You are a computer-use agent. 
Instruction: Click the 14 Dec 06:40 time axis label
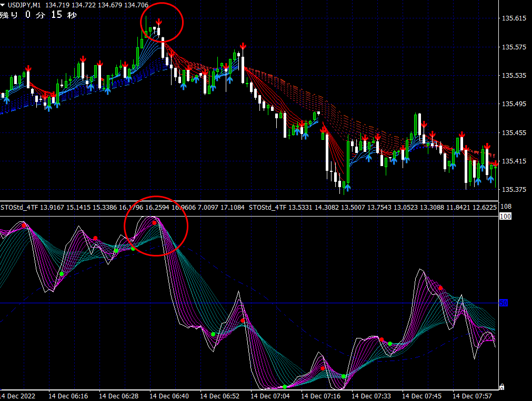click(x=169, y=396)
